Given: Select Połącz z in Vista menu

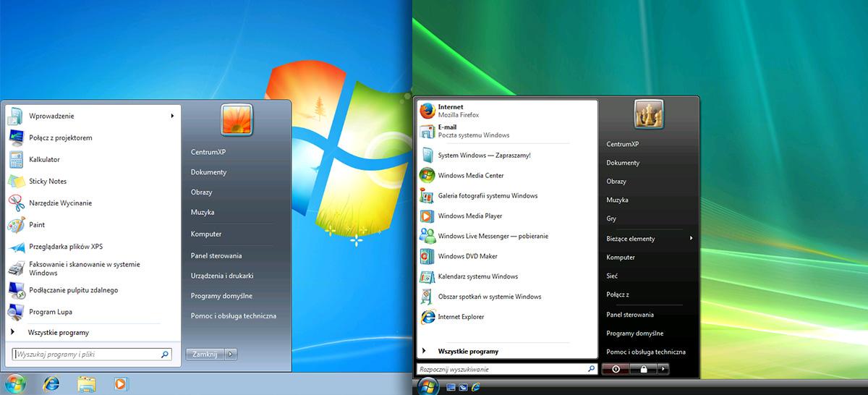Looking at the screenshot, I should point(618,294).
